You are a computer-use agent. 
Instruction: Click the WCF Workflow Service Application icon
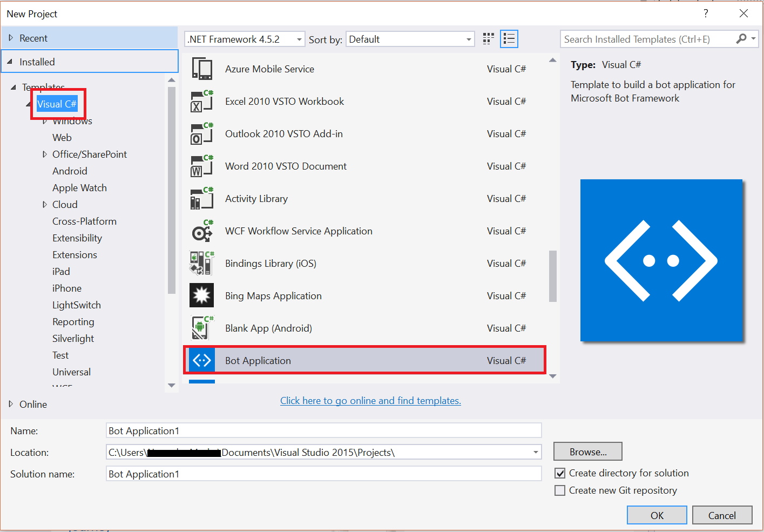pyautogui.click(x=202, y=231)
